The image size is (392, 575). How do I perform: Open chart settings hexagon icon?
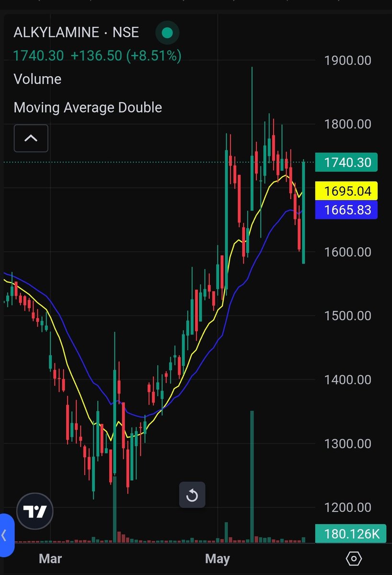point(354,558)
